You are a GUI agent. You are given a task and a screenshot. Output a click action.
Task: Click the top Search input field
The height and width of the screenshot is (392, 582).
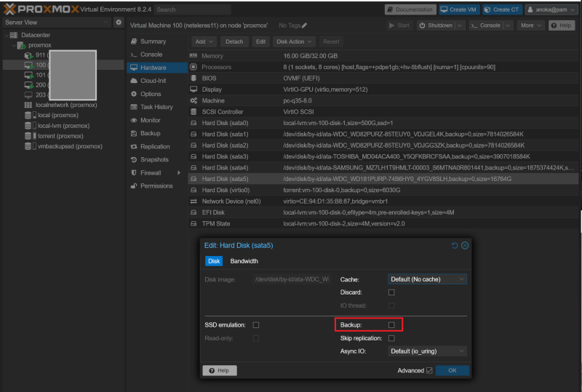(x=192, y=9)
